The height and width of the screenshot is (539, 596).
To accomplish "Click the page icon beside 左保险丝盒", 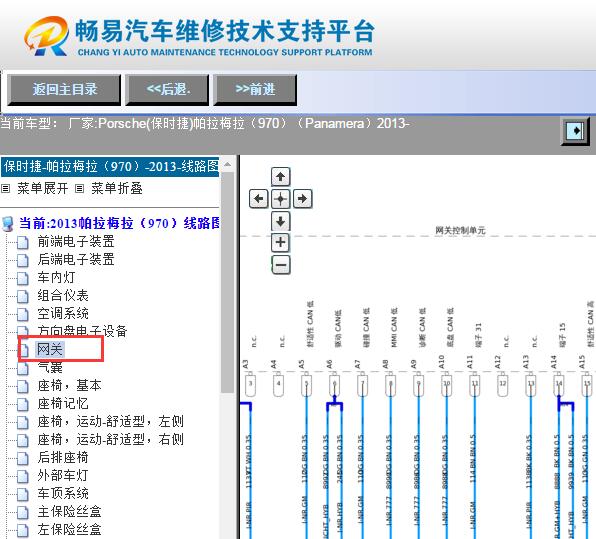I will coord(23,530).
